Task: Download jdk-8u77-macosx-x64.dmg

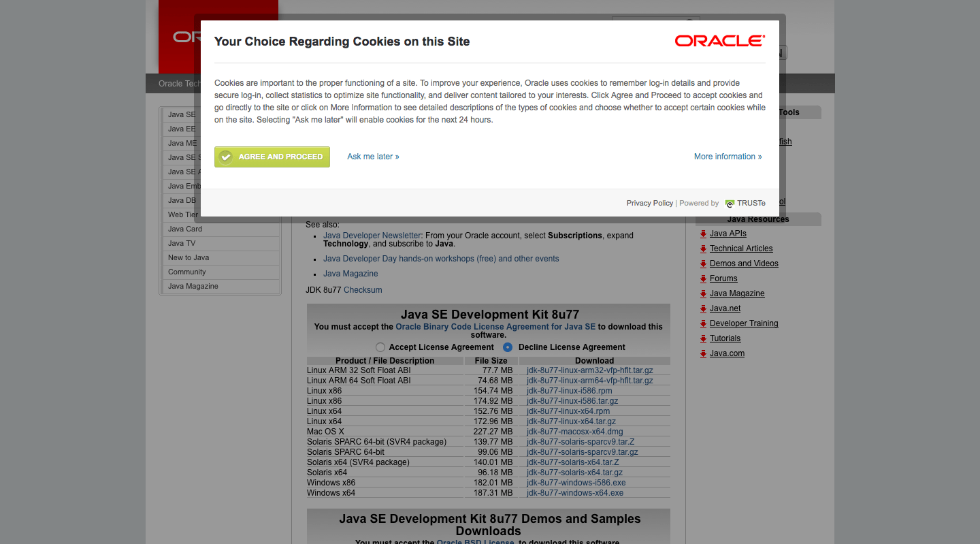Action: (575, 432)
